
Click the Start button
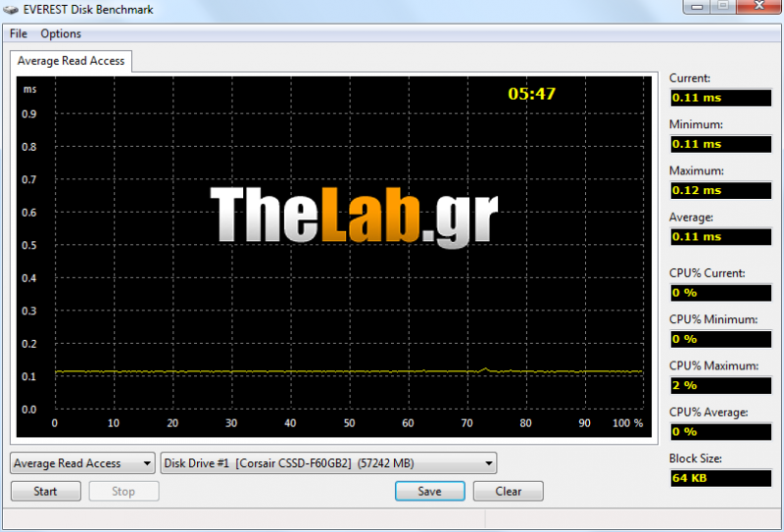pyautogui.click(x=45, y=492)
